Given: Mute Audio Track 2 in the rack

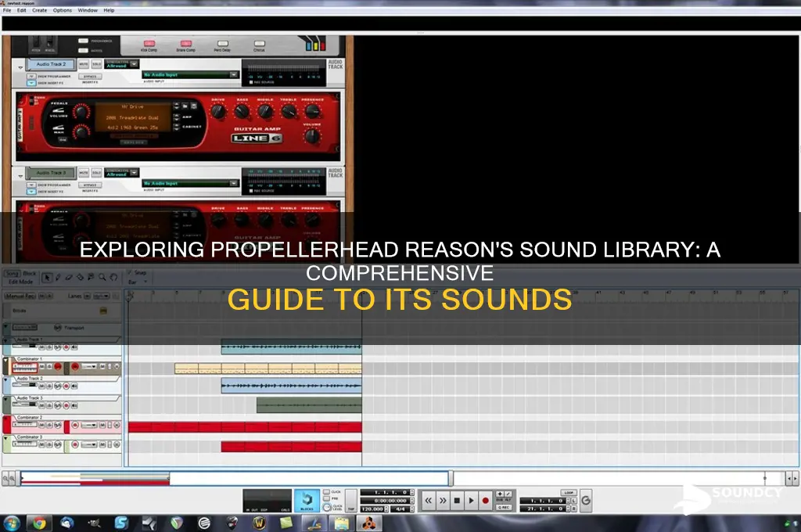Looking at the screenshot, I should [x=84, y=64].
